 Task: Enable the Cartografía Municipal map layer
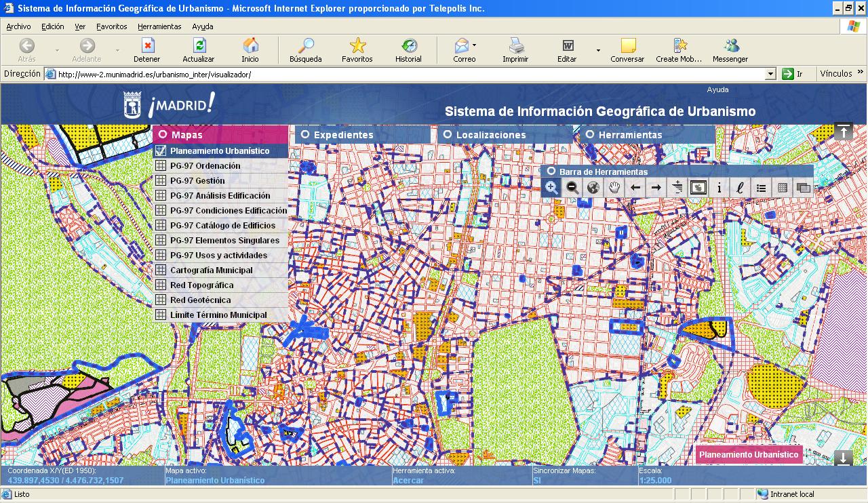pyautogui.click(x=161, y=270)
